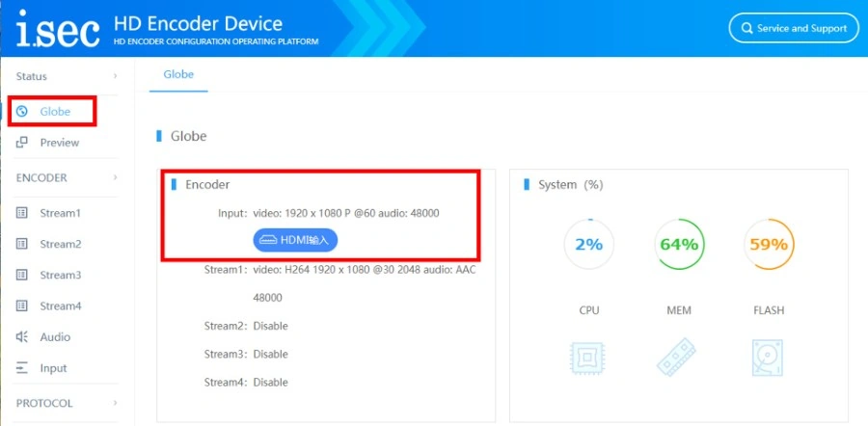Screen dimensions: 868x426
Task: Click the FLASH disk drive icon
Action: point(768,358)
